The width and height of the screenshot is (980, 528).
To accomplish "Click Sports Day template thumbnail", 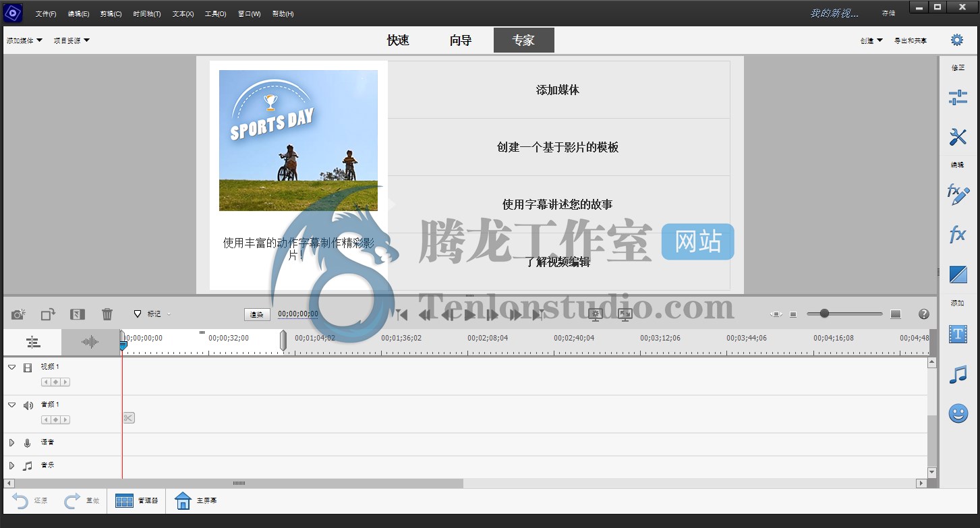I will pyautogui.click(x=298, y=140).
